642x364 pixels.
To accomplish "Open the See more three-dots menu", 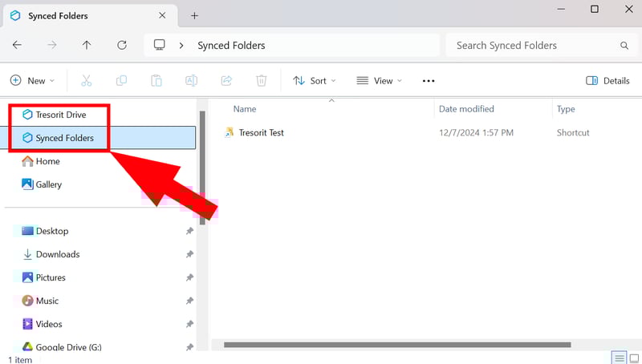I will coord(429,80).
